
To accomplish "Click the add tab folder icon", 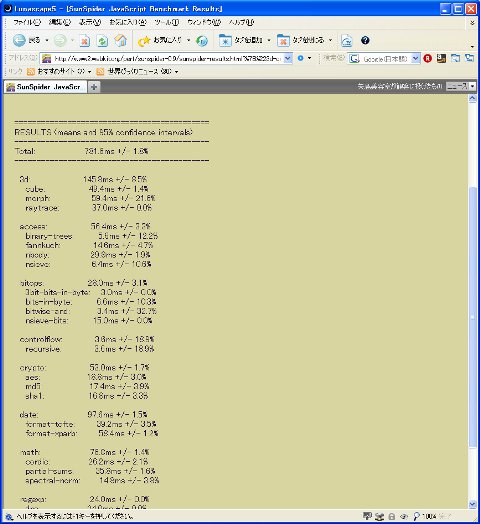I will pos(225,40).
